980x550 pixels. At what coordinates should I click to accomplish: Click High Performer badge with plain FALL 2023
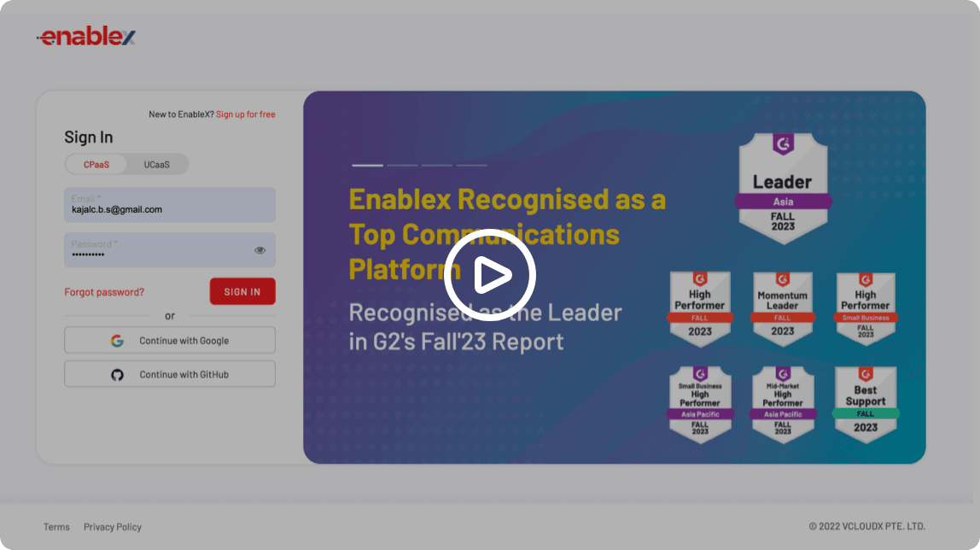700,309
